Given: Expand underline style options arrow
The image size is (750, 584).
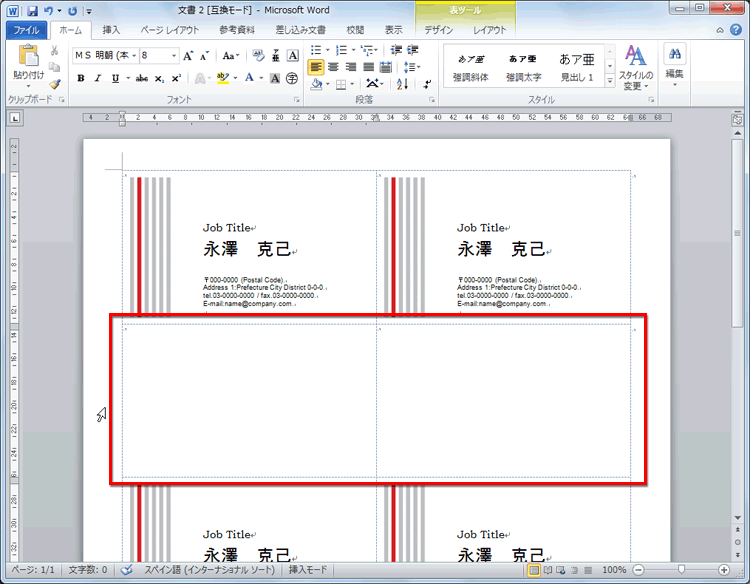Looking at the screenshot, I should [128, 78].
